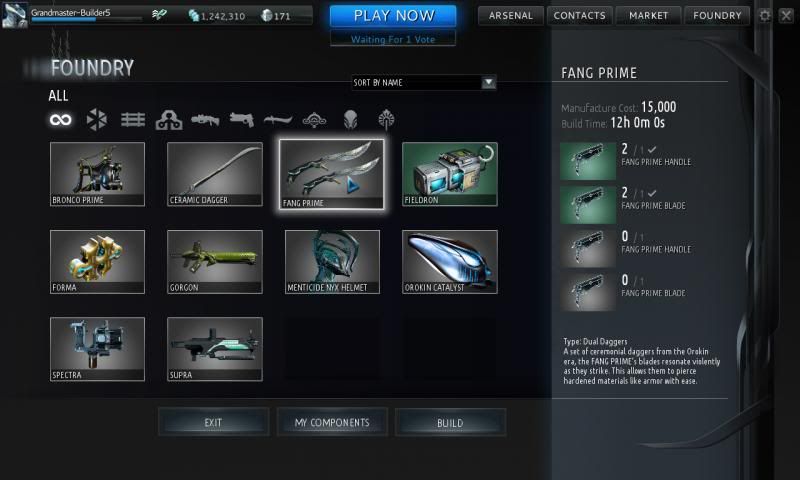
Task: Filter foundry by melee blade icon
Action: pos(278,120)
